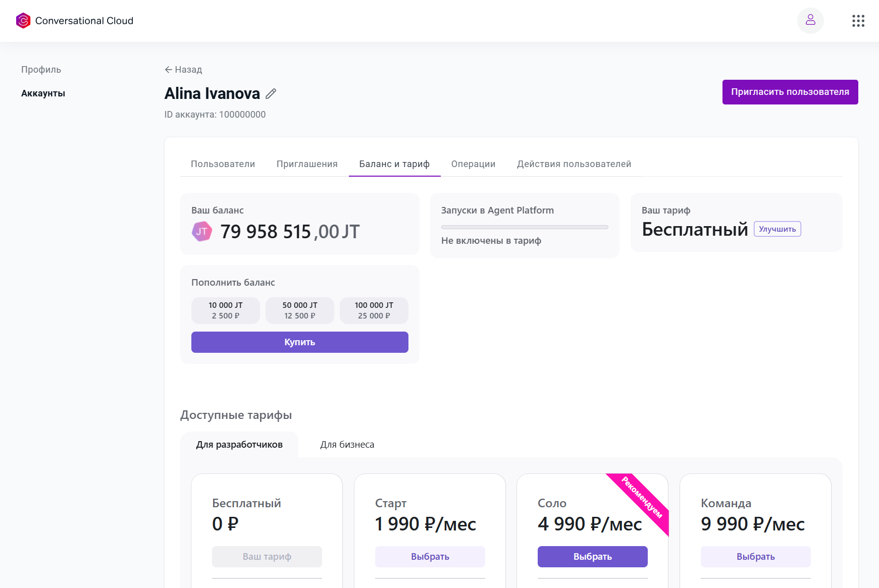Show tariffs in Для бизнеса tab
Viewport: 879px width, 588px height.
(347, 445)
